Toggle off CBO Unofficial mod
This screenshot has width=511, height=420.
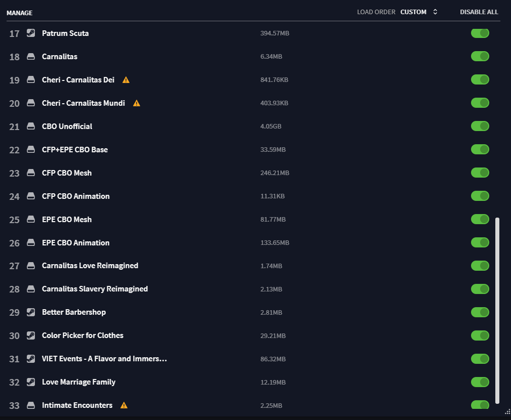(x=480, y=126)
